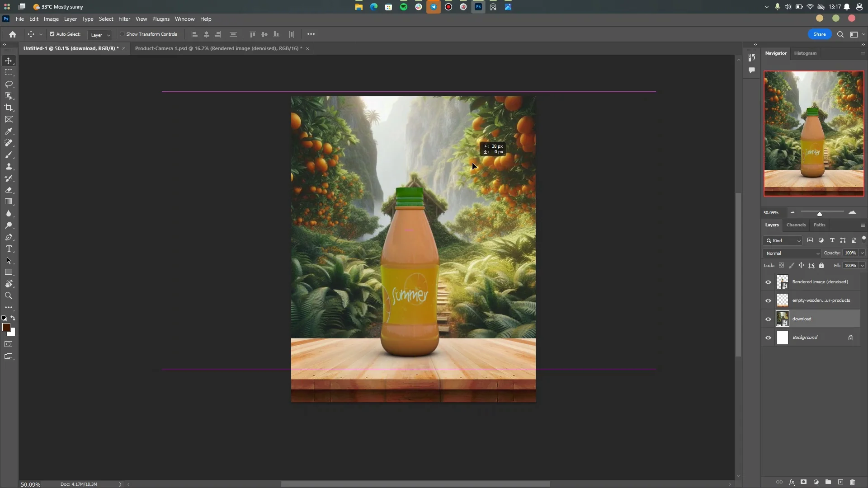Select the Dodge tool
The image size is (868, 488).
click(9, 225)
